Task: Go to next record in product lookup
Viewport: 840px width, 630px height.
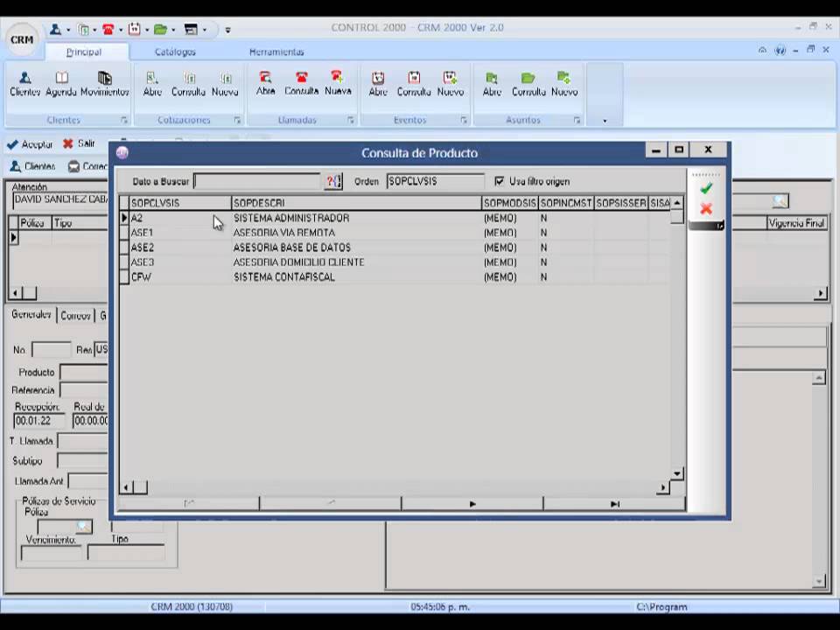Action: tap(472, 504)
